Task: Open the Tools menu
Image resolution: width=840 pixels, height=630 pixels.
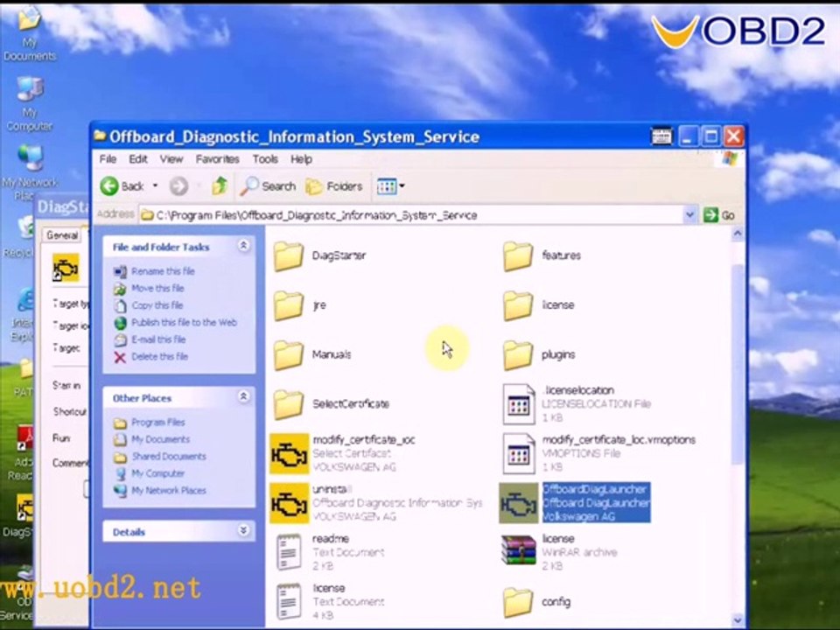Action: [265, 159]
